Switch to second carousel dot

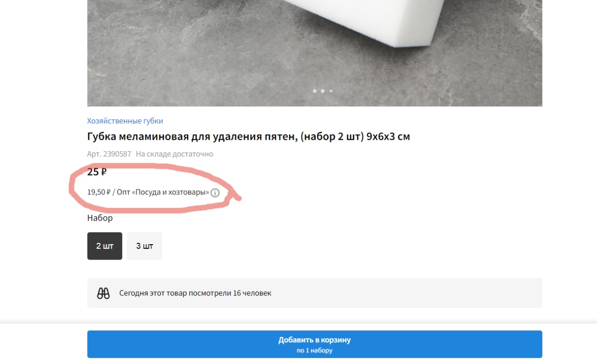coord(323,91)
